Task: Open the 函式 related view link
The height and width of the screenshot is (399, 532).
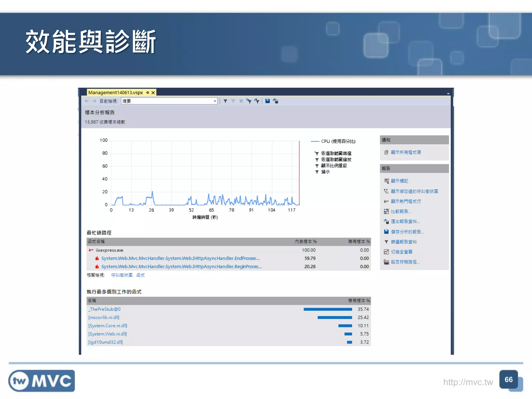Action: (x=141, y=275)
